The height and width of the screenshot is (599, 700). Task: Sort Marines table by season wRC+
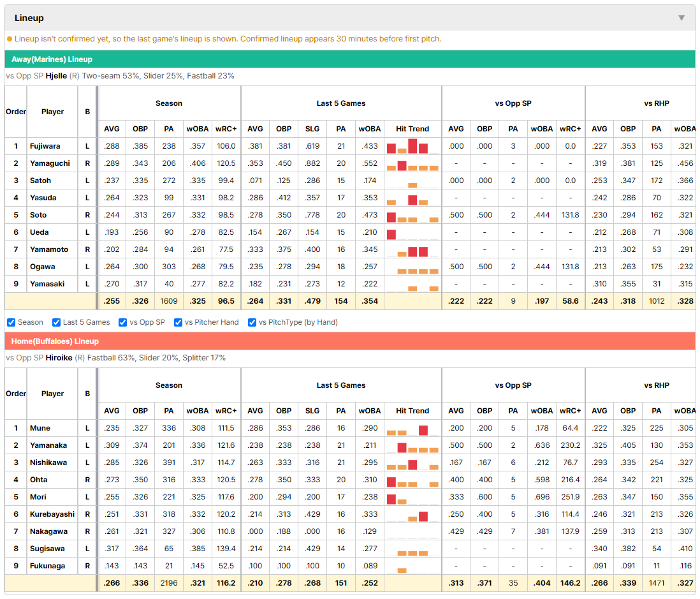[x=226, y=129]
